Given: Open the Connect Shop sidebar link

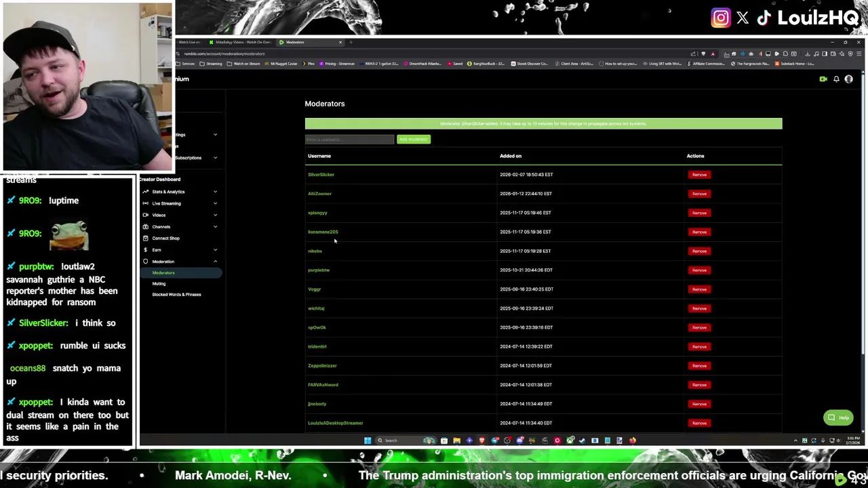Looking at the screenshot, I should coord(165,238).
